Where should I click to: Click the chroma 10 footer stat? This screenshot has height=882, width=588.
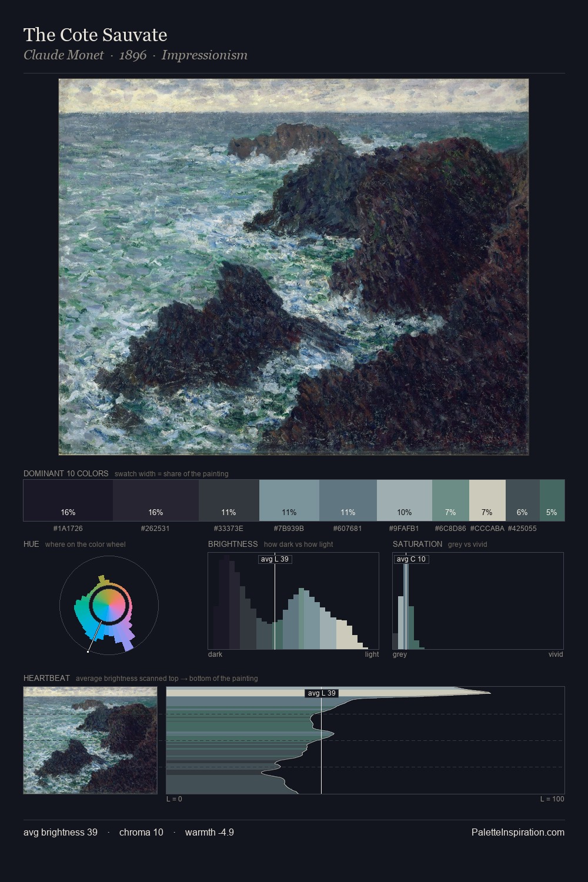(x=141, y=832)
